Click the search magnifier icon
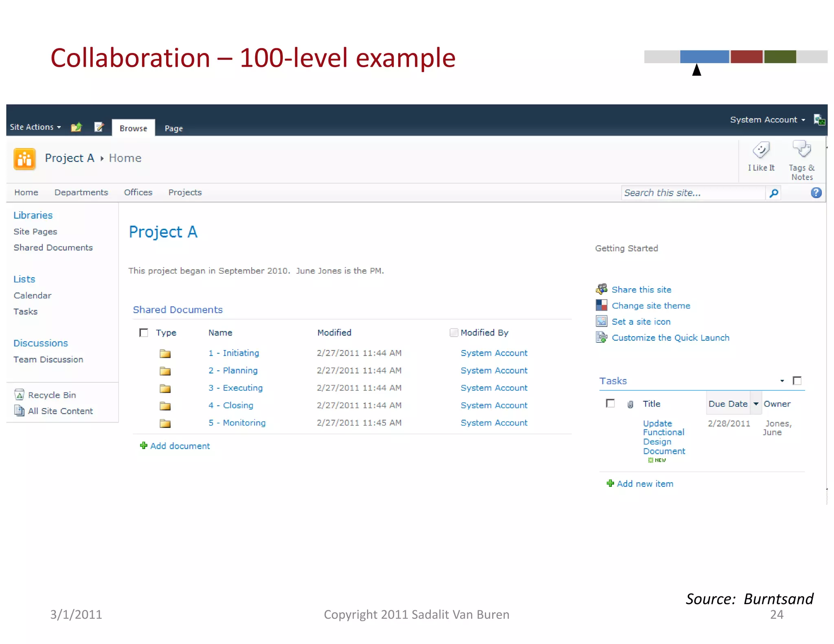This screenshot has width=834, height=644. (774, 193)
